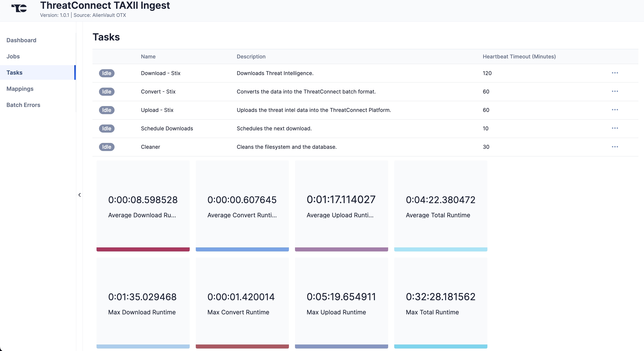
Task: Open options menu for Cleaner task
Action: click(x=615, y=147)
